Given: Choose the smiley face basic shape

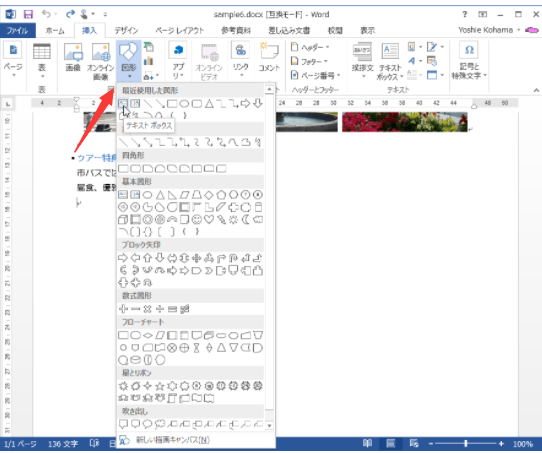Looking at the screenshot, I should [197, 220].
